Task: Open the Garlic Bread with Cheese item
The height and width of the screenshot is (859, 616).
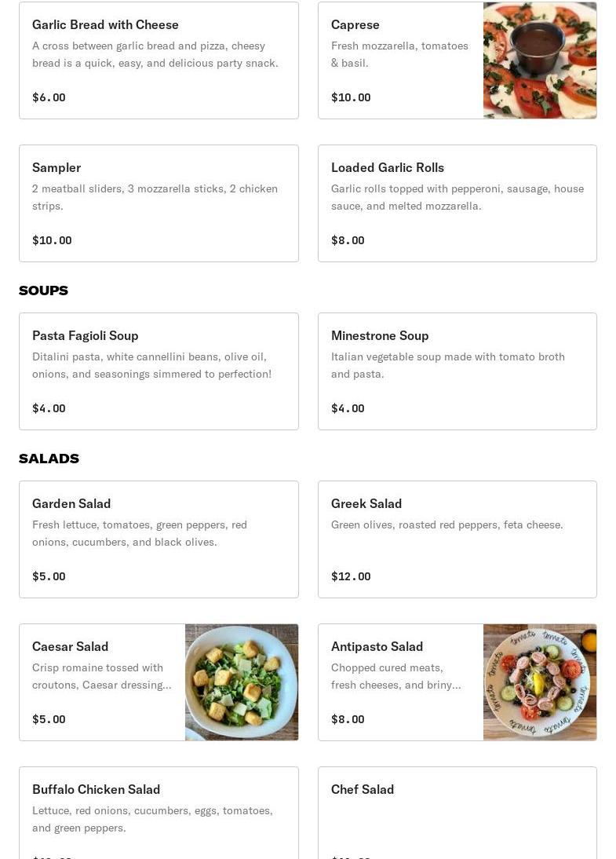Action: 159,60
